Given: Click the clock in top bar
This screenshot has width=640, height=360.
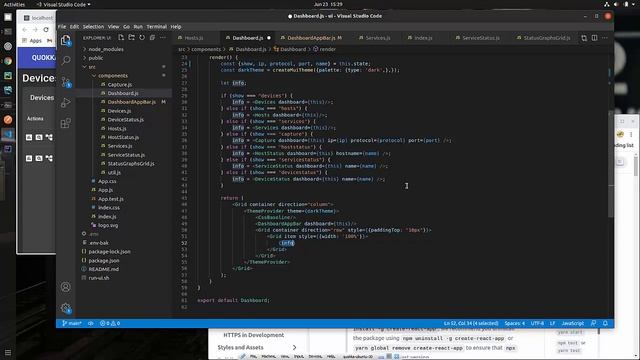Looking at the screenshot, I should click(x=328, y=4).
